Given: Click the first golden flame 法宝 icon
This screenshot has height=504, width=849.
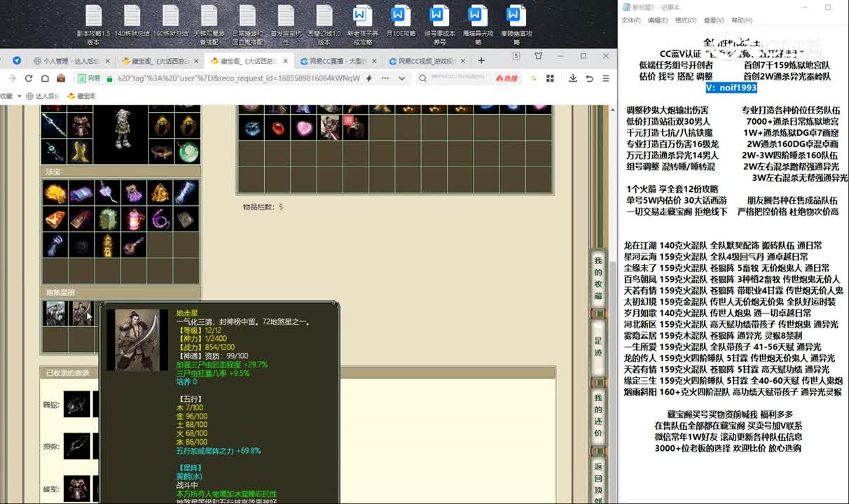Looking at the screenshot, I should click(55, 192).
